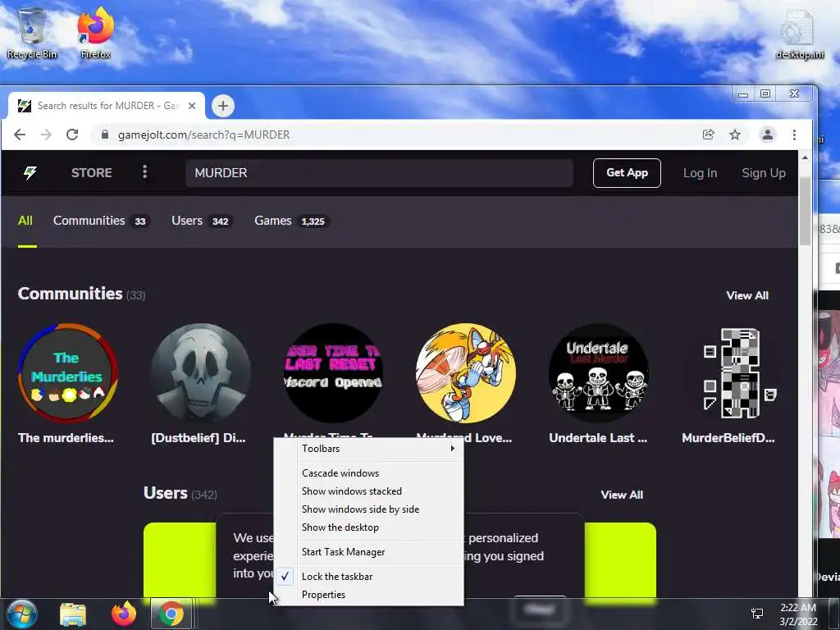Screen dimensions: 840x630
Task: Switch to the Users 342 tab
Action: [x=202, y=221]
